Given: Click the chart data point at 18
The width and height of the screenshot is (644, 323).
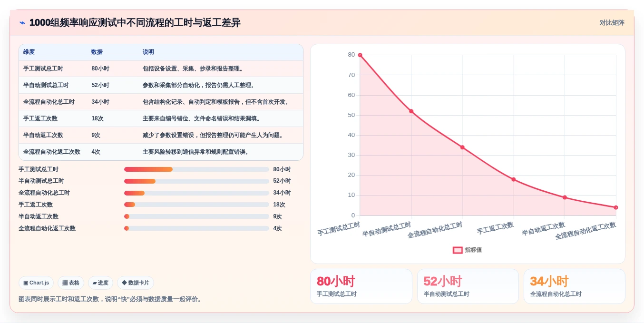Looking at the screenshot, I should coord(514,179).
